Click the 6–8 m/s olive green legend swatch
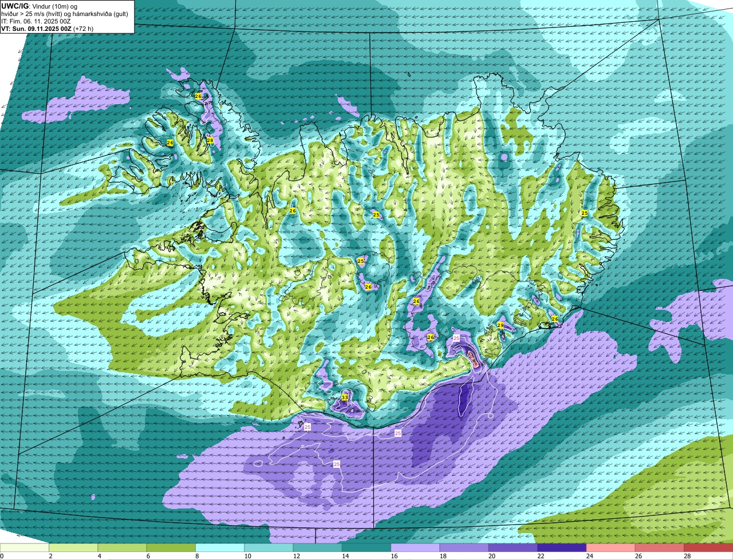This screenshot has height=560, width=733. click(171, 548)
